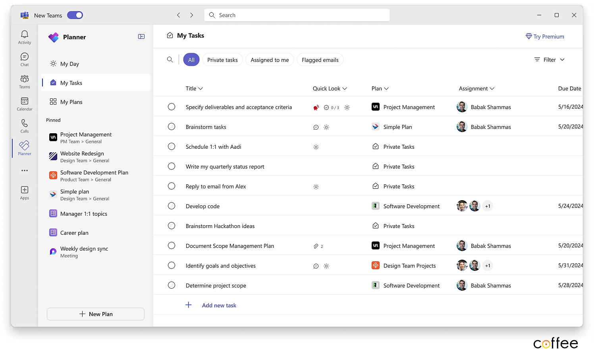This screenshot has width=594, height=364.
Task: Click Add new task link
Action: point(219,305)
